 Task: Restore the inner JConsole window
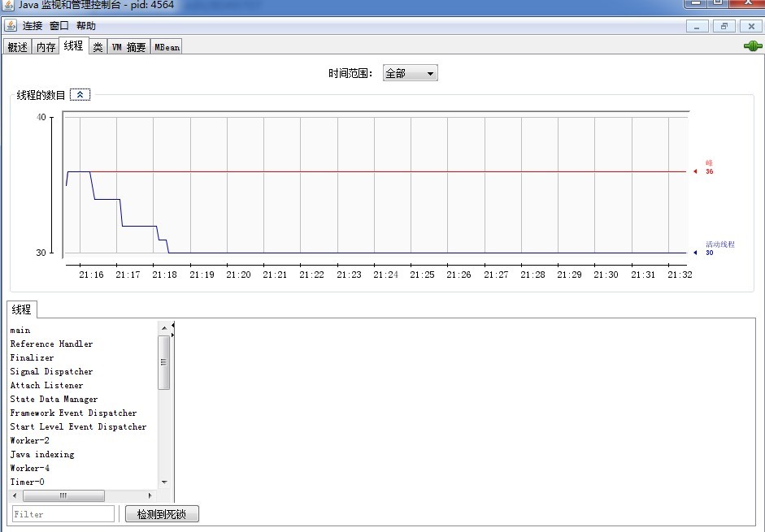[x=724, y=26]
